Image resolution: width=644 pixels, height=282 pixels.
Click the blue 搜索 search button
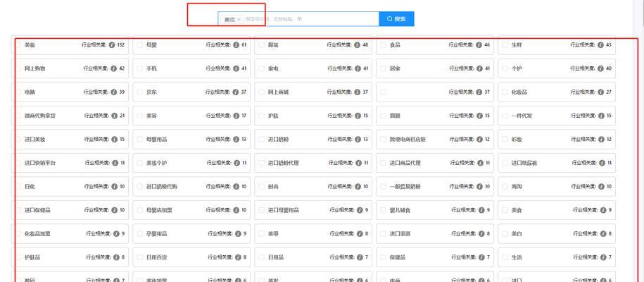[396, 19]
